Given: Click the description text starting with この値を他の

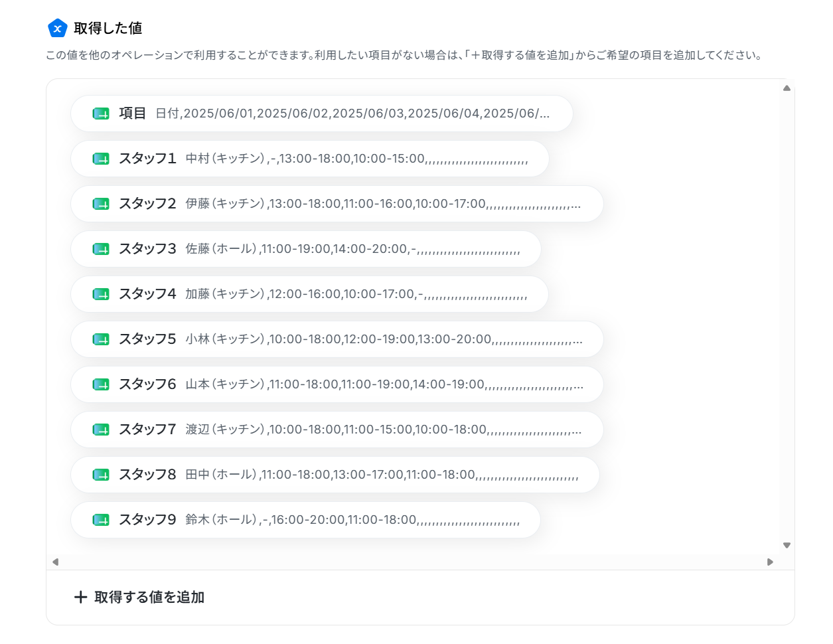Looking at the screenshot, I should [x=404, y=55].
